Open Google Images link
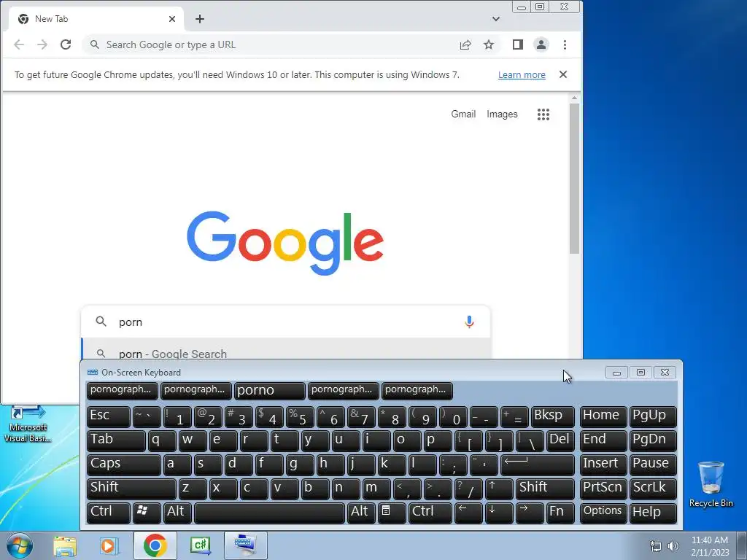Image resolution: width=747 pixels, height=560 pixels. pyautogui.click(x=502, y=114)
